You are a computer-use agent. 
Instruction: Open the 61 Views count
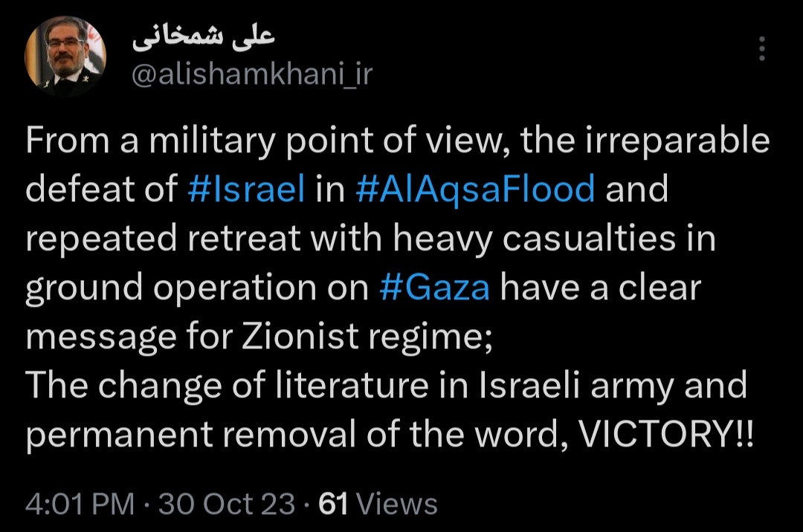(378, 504)
